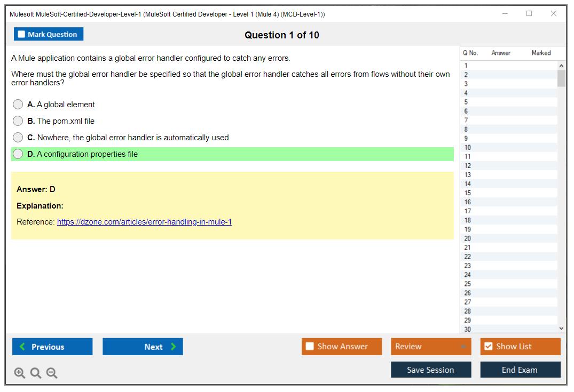Screen dimensions: 574x392
Task: Tick the Mark Question checkbox
Action: (x=21, y=34)
